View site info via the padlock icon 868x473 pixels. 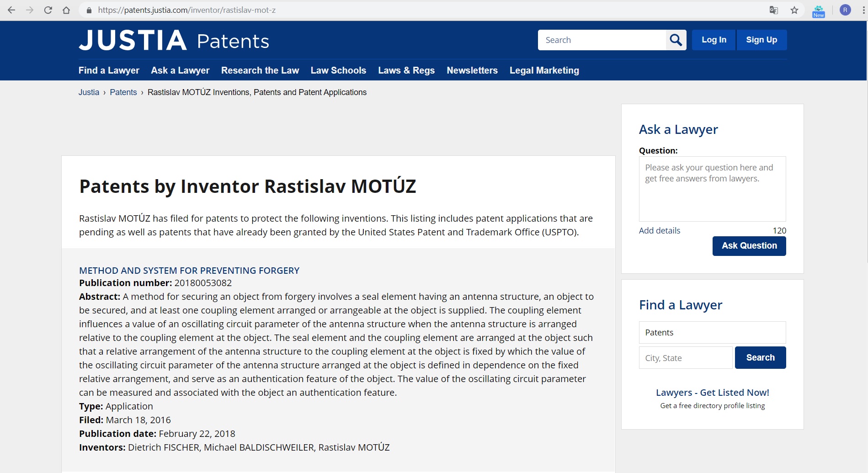89,10
